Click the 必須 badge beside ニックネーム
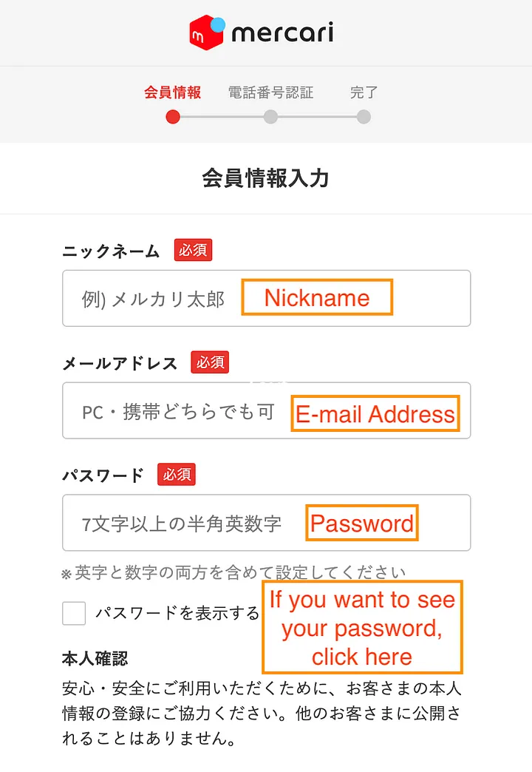532x772 pixels. click(193, 250)
